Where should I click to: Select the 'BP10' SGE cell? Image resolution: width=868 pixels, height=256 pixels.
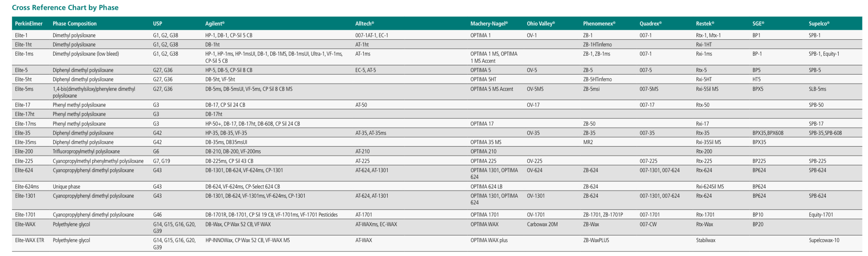758,215
